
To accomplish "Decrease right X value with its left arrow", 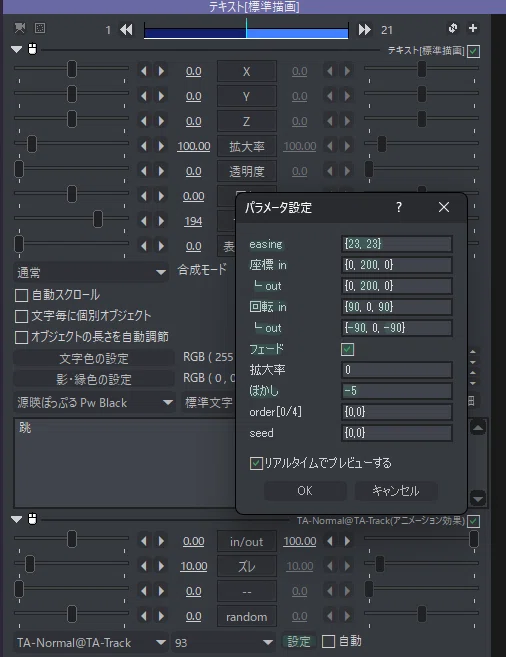I will 330,71.
